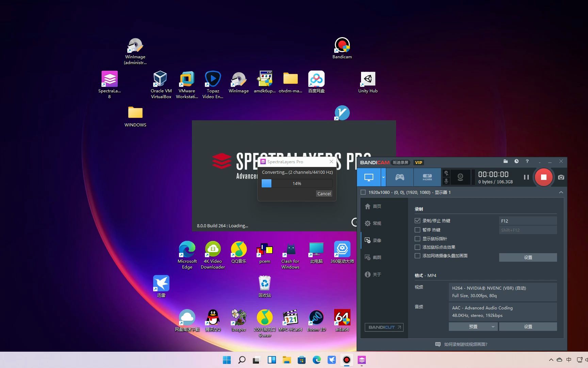The image size is (588, 368).
Task: Open the BANDICUT link button
Action: click(384, 327)
